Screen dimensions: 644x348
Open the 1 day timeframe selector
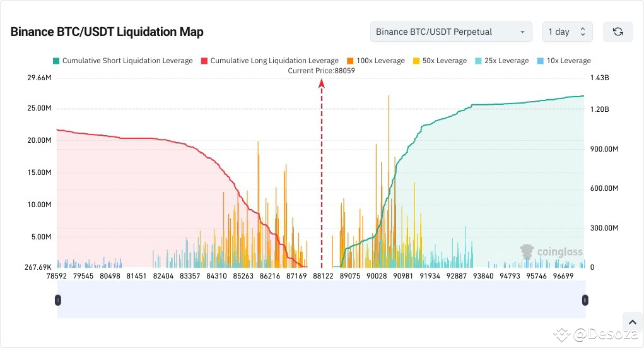[x=567, y=32]
